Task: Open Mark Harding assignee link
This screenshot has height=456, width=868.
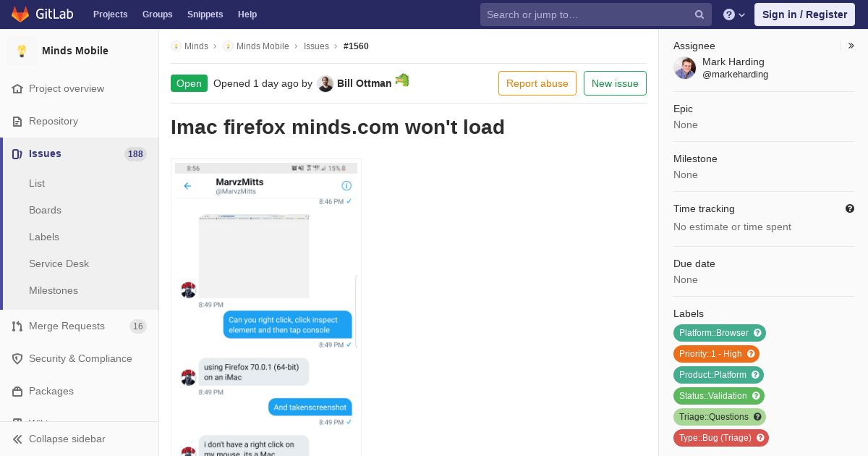Action: click(x=735, y=68)
